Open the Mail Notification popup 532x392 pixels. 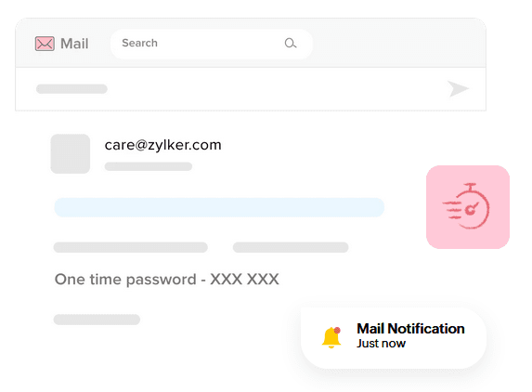click(x=394, y=338)
